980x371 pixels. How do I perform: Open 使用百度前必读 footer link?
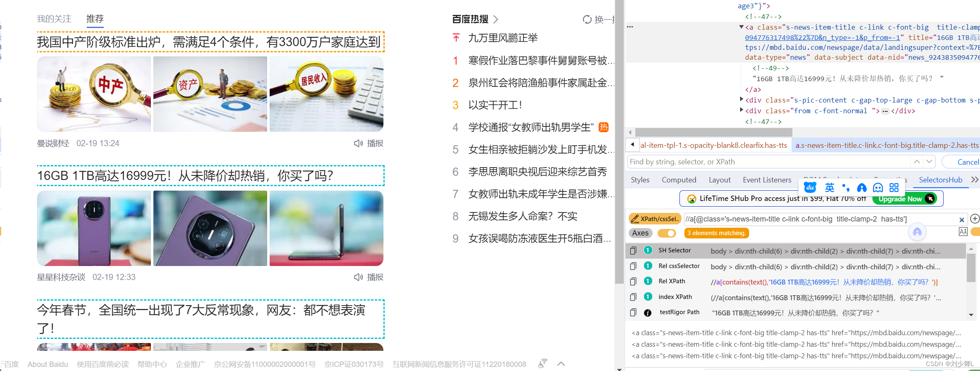(x=103, y=364)
